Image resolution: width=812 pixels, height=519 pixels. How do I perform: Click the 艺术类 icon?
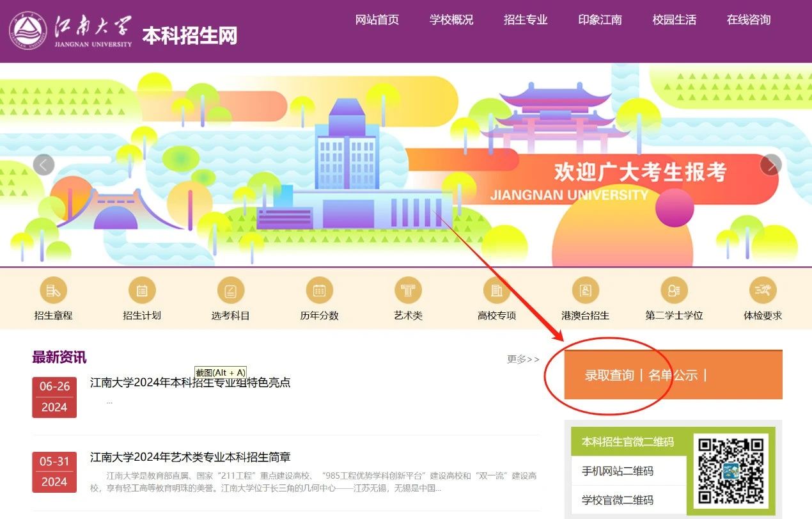(408, 291)
